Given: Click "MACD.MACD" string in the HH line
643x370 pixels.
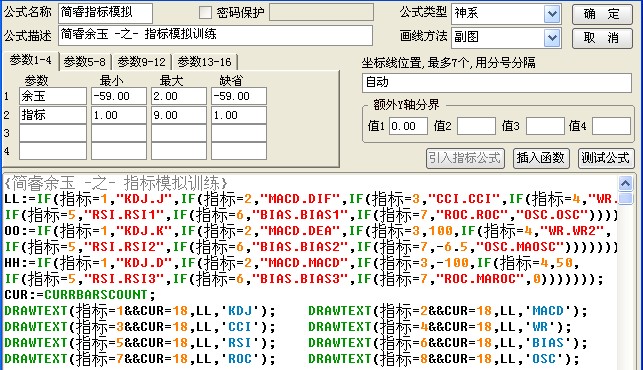Looking at the screenshot, I should pyautogui.click(x=304, y=263).
